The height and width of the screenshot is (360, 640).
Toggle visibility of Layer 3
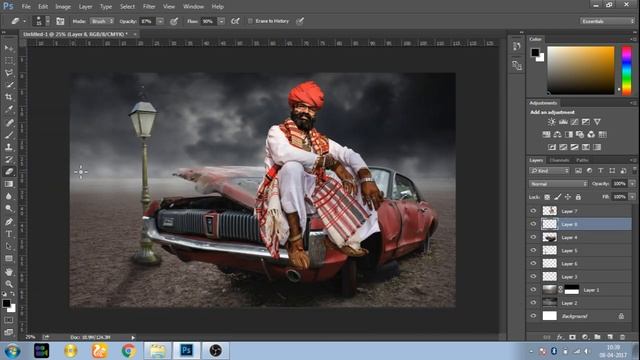(x=533, y=277)
